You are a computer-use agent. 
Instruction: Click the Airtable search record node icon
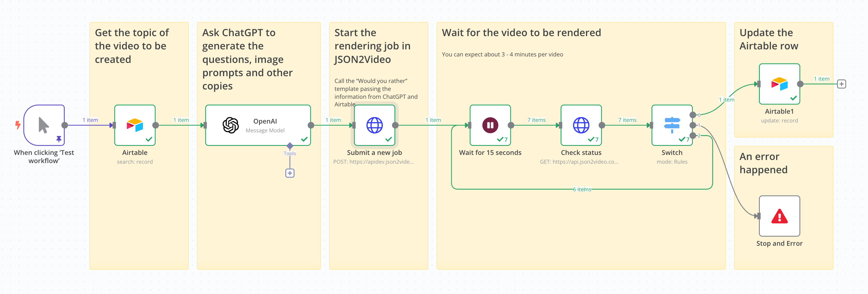(135, 125)
